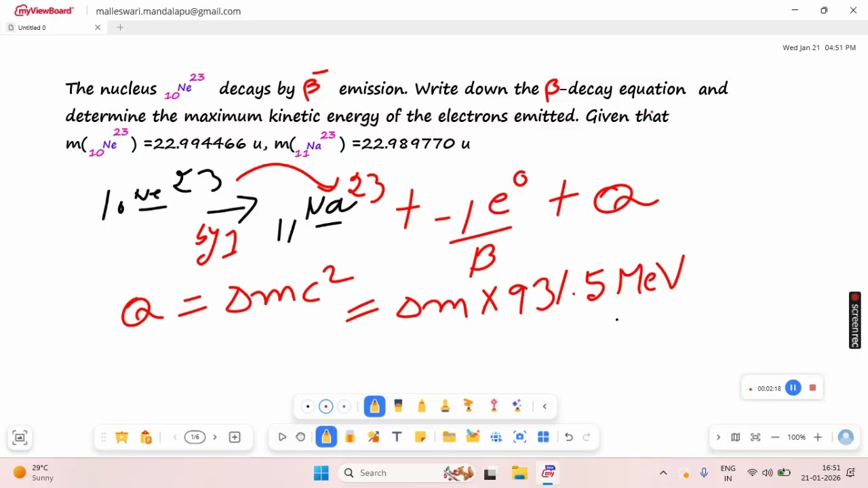Redo the last action
Image resolution: width=868 pixels, height=488 pixels.
coord(587,437)
